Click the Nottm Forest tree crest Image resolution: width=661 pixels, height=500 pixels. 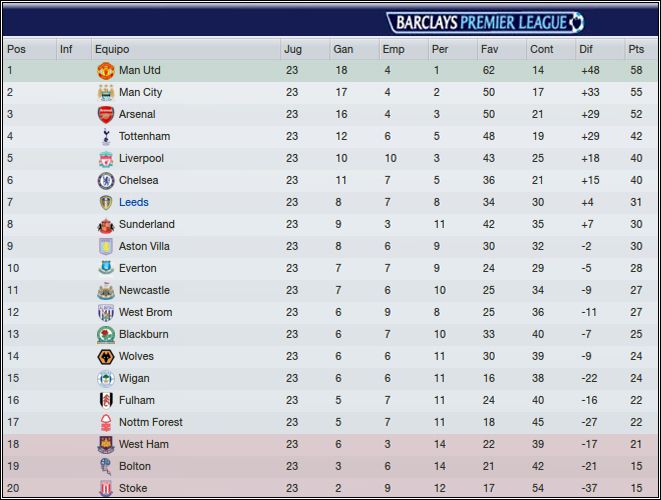pyautogui.click(x=105, y=422)
